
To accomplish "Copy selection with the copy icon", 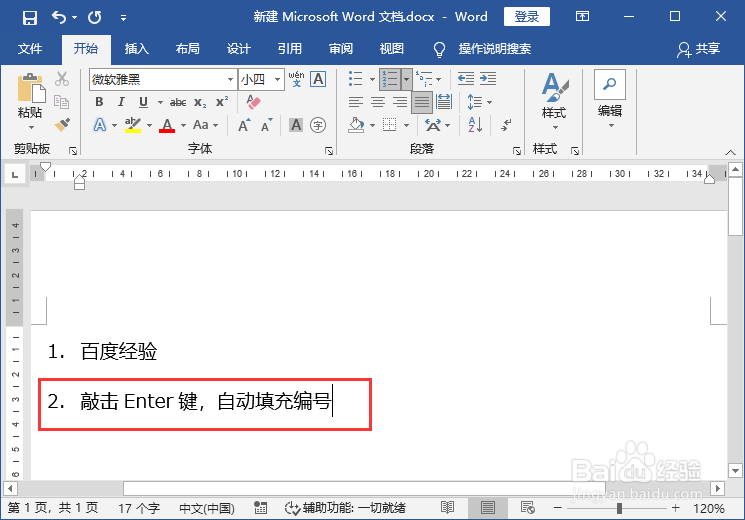I will 62,102.
